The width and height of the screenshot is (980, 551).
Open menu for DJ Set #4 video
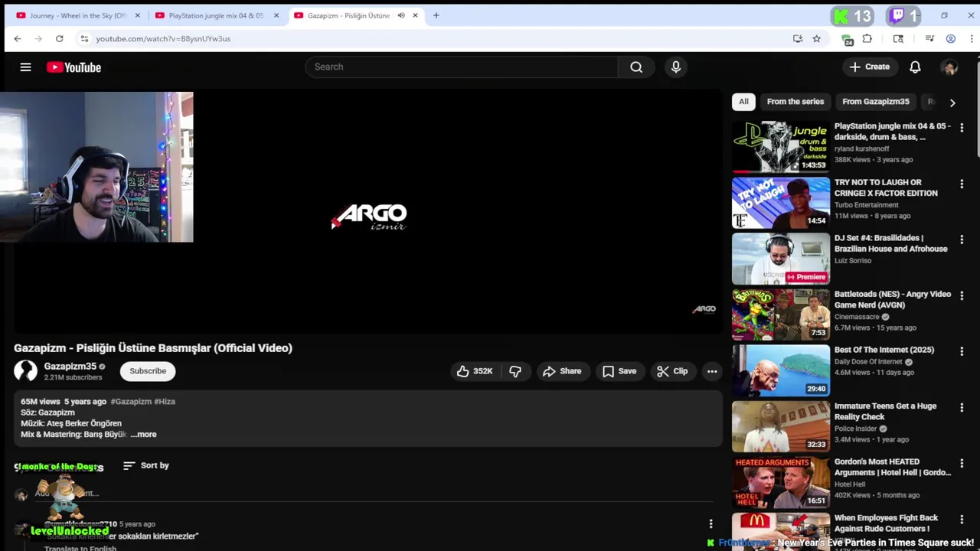962,240
